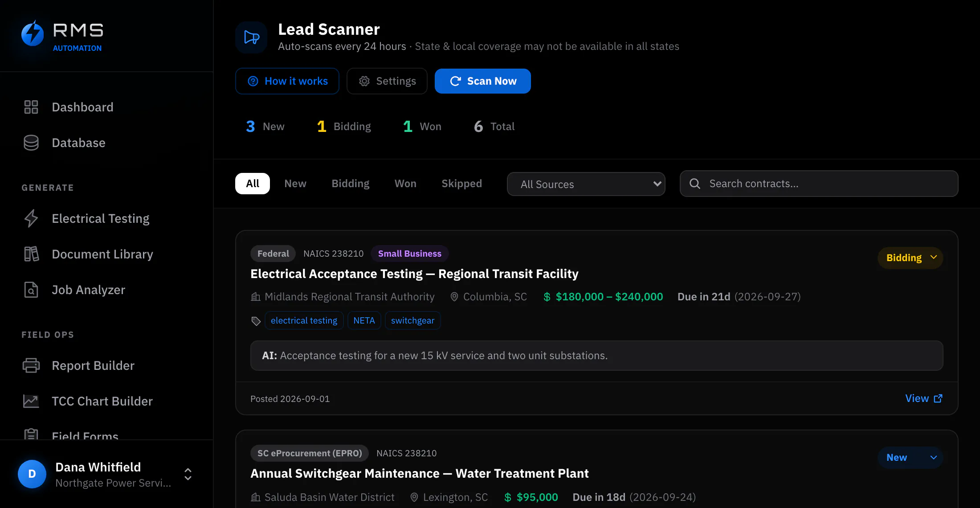Click the How it works button

(x=287, y=81)
